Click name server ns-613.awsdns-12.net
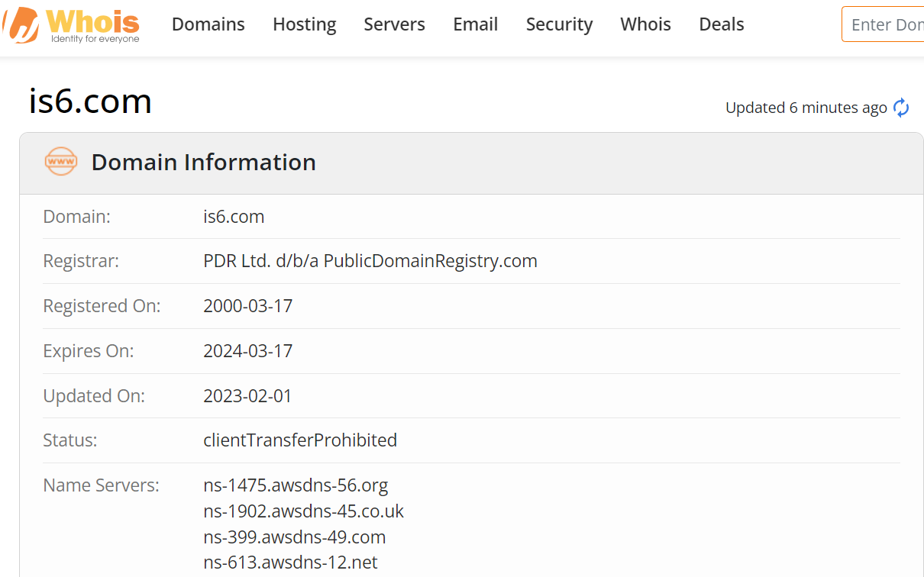 click(291, 563)
